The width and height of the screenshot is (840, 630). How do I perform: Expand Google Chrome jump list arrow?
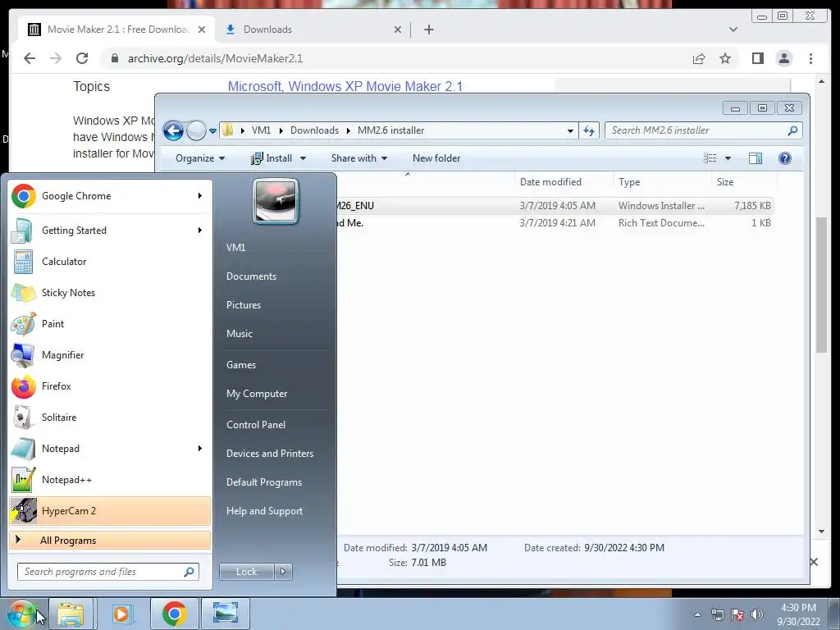(x=200, y=196)
